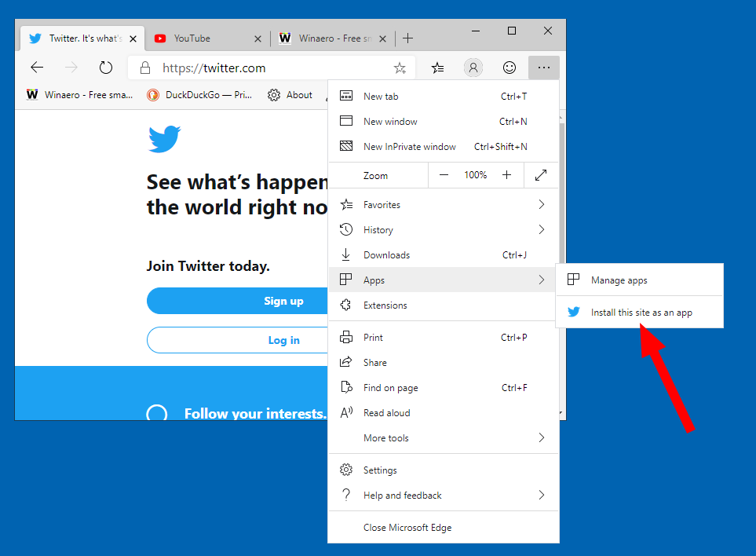Click the Twitter bird logo on page
Viewport: 756px width, 556px height.
164,139
